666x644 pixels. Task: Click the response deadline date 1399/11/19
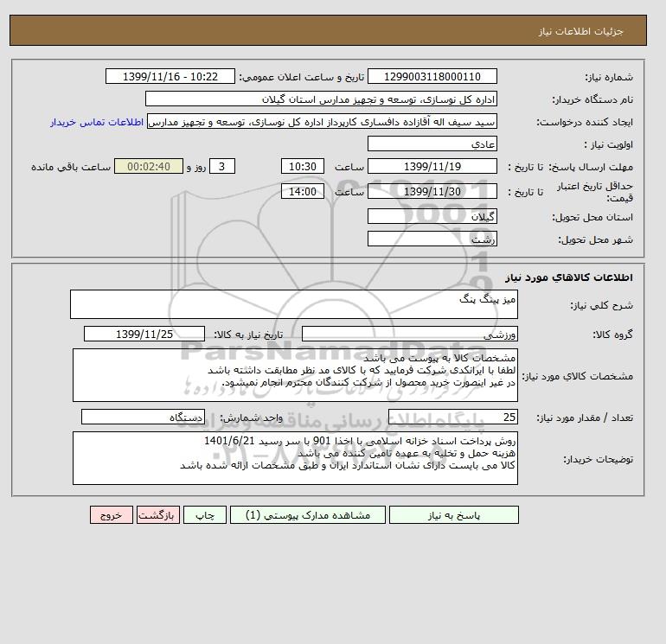[x=432, y=167]
